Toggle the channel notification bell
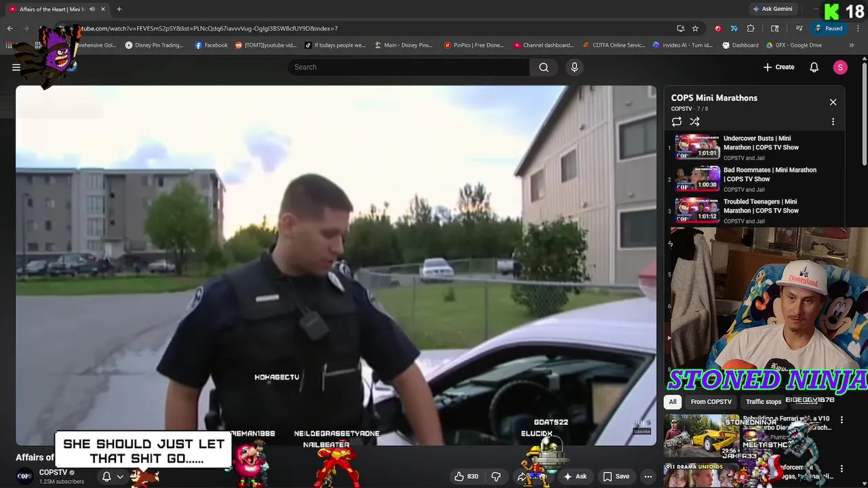Image resolution: width=868 pixels, height=488 pixels. (106, 476)
